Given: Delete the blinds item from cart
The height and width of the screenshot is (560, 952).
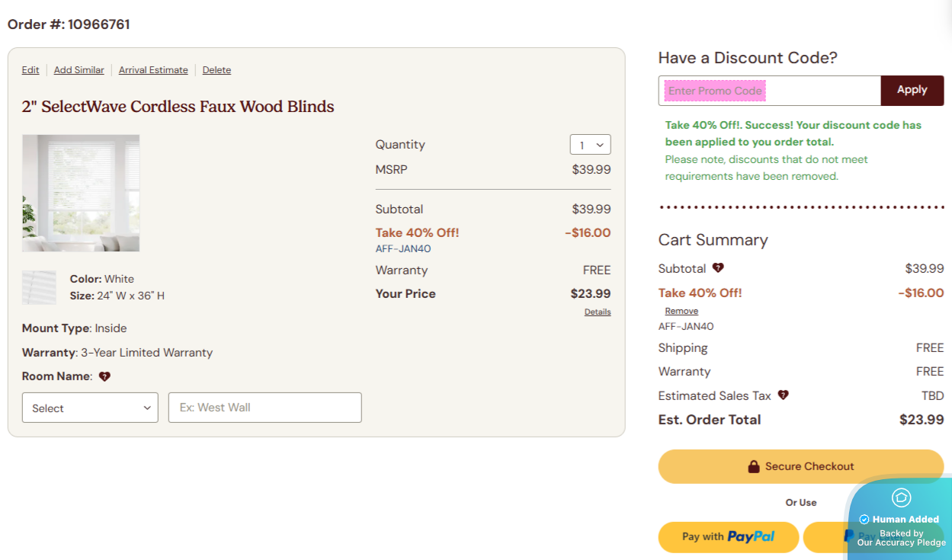Looking at the screenshot, I should click(x=216, y=70).
